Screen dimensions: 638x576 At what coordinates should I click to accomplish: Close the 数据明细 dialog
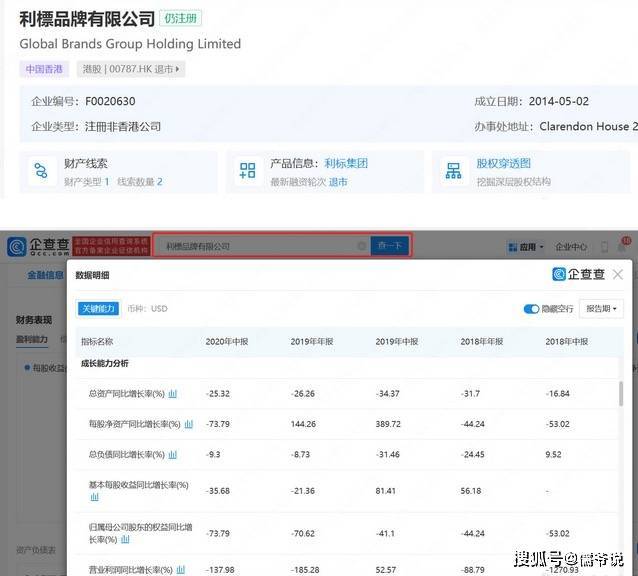point(618,275)
